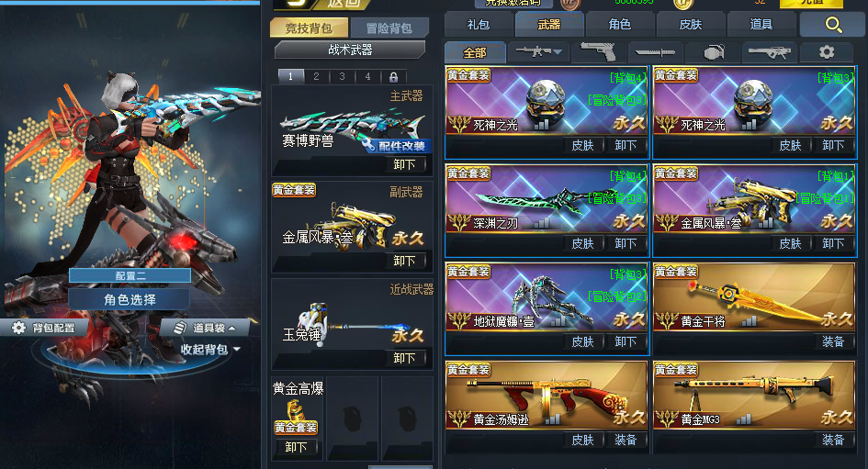Select the sniper rifle filter icon
Screen dimensions: 868x469
pos(769,52)
